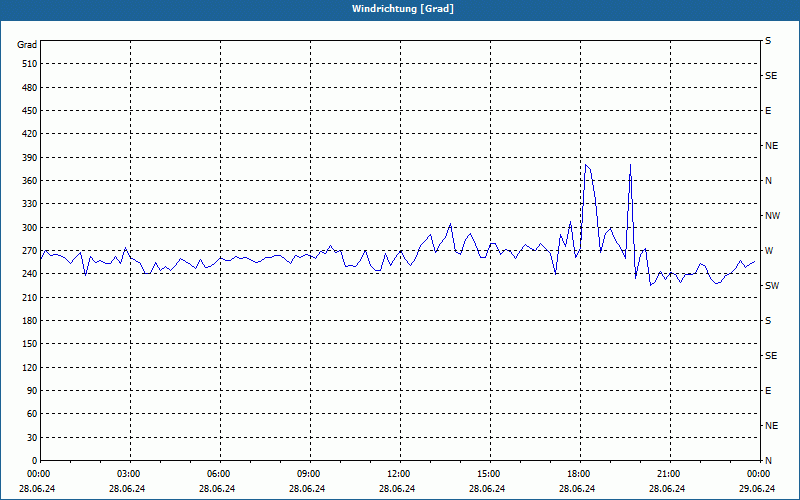
Task: Select the 15:00 time label
Action: coord(488,473)
